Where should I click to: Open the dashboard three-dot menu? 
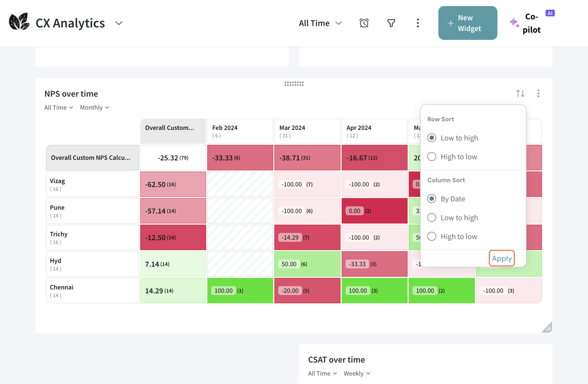[417, 23]
